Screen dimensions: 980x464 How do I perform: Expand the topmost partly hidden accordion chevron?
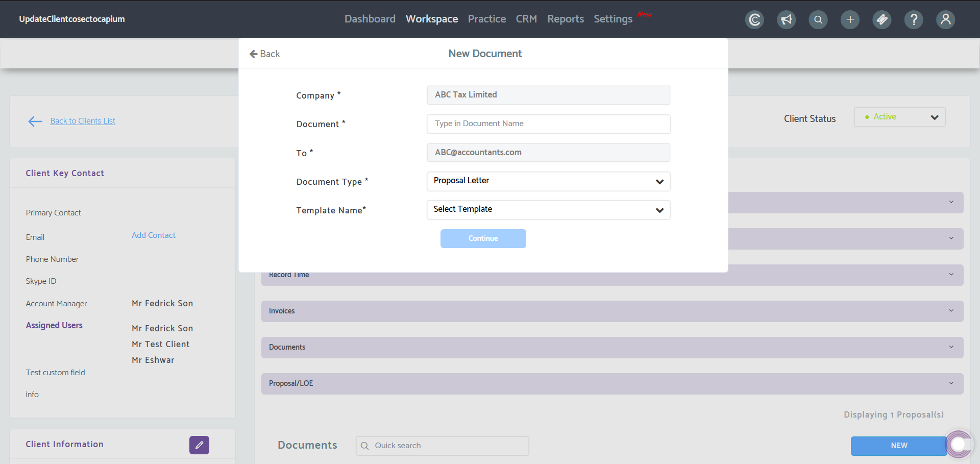click(951, 202)
